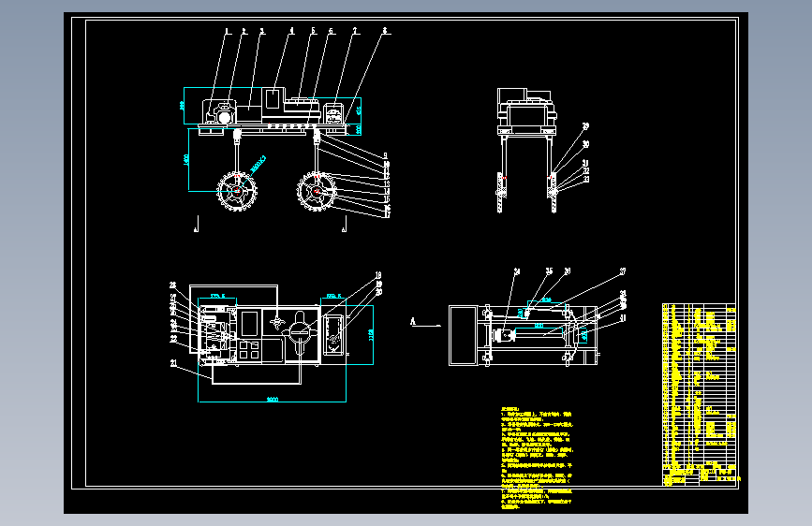The image size is (812, 526).
Task: Select part callout number 9
Action: (385, 155)
